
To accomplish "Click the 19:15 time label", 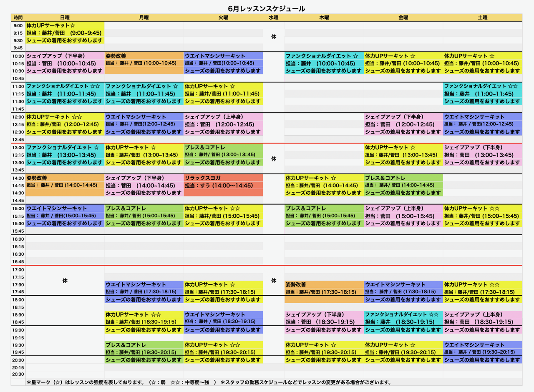I will [18, 338].
